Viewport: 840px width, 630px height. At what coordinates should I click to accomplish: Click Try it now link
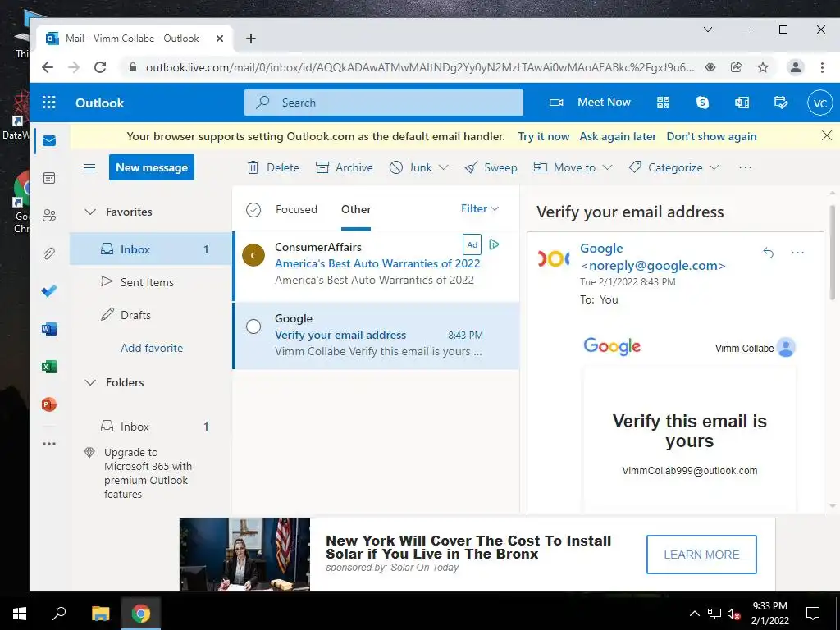(x=543, y=137)
